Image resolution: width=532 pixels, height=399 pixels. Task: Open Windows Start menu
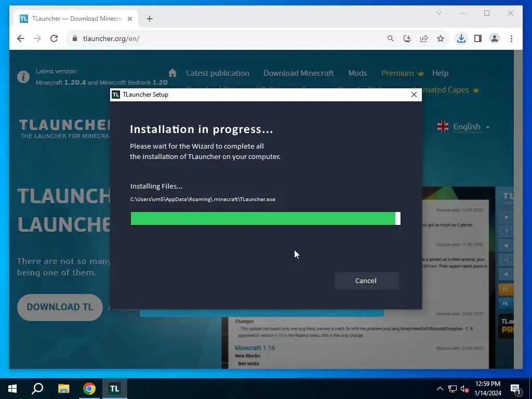(12, 389)
